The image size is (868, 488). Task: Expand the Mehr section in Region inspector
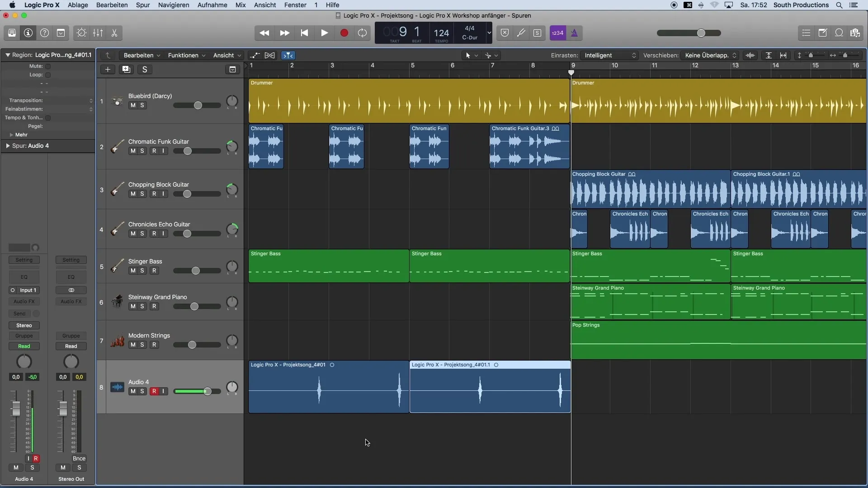[x=11, y=135]
